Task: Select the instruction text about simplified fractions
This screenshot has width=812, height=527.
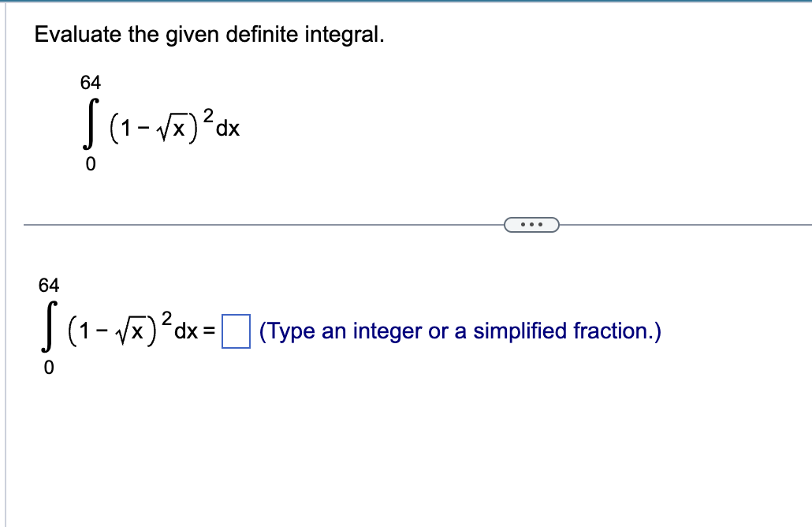Action: click(x=459, y=331)
